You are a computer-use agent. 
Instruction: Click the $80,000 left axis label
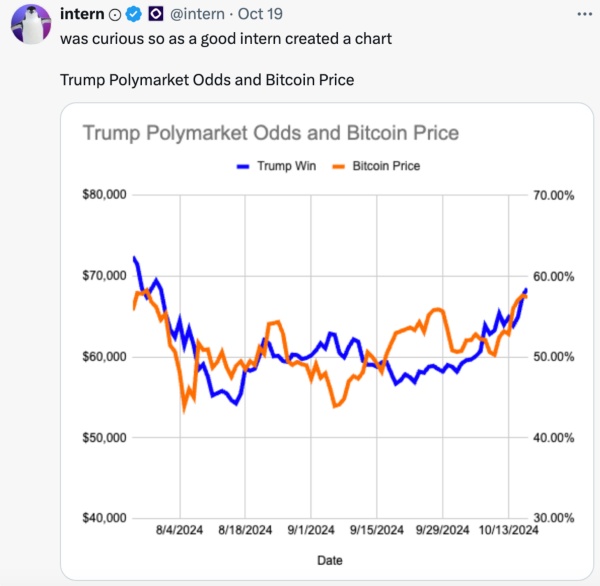(104, 194)
